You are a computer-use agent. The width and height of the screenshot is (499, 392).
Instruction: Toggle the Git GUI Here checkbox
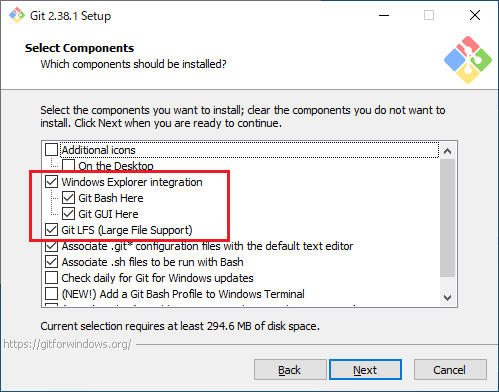(x=68, y=214)
